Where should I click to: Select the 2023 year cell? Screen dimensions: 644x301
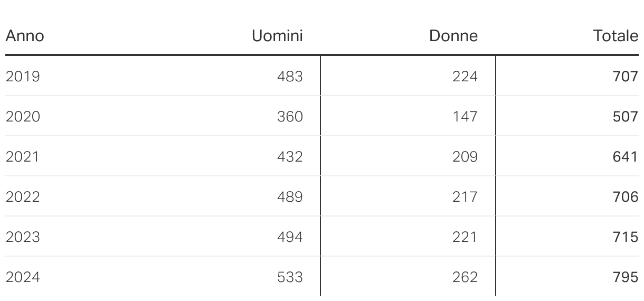coord(23,237)
